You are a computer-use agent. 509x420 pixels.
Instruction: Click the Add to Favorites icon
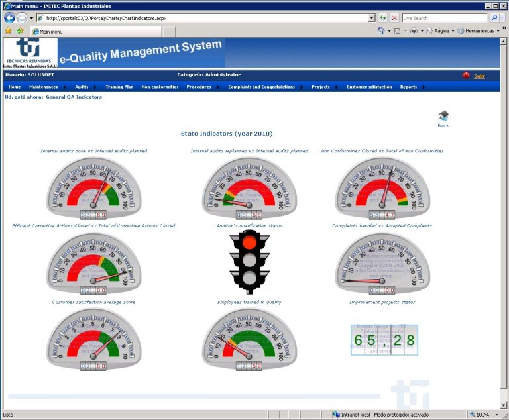[x=20, y=31]
